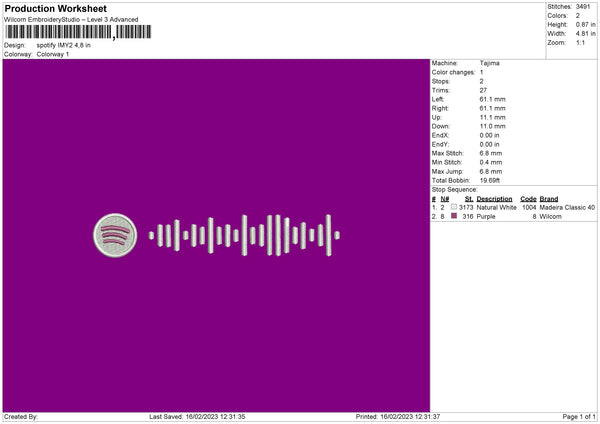Image resolution: width=600 pixels, height=424 pixels.
Task: Click the EndX value 0.00 in
Action: (x=489, y=135)
